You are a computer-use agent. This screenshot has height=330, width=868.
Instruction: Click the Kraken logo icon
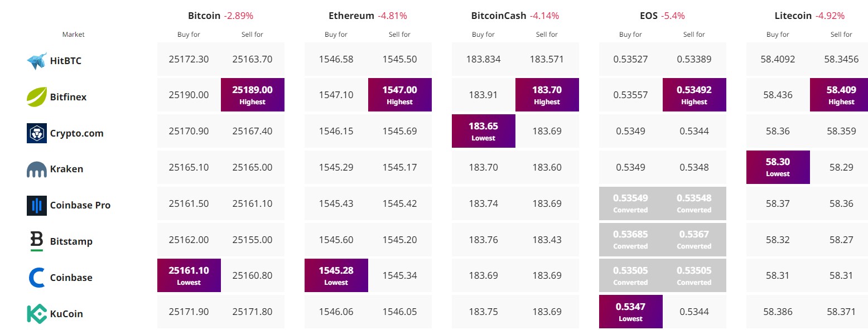[37, 169]
